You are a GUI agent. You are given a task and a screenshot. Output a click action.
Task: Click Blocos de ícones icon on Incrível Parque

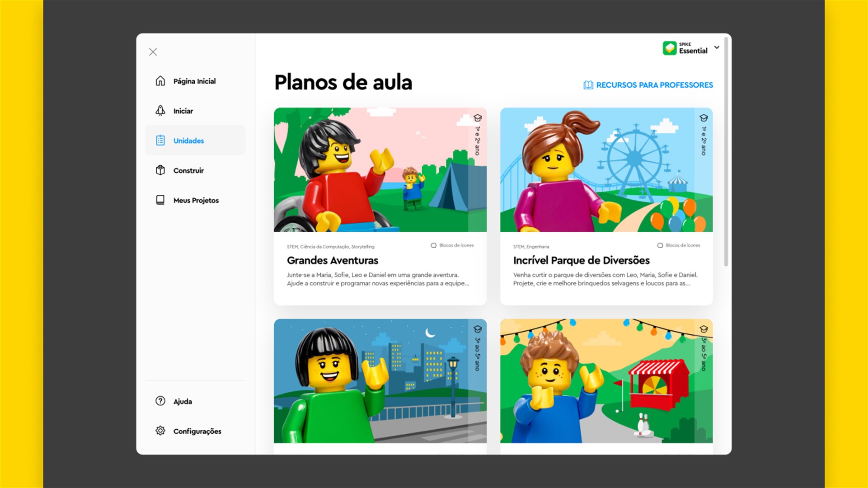660,245
